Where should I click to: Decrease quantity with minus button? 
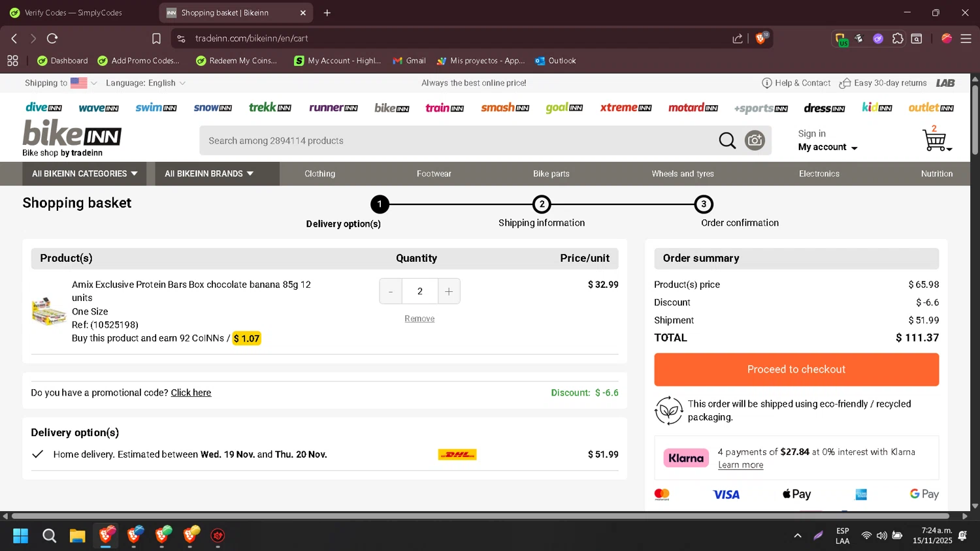(391, 291)
